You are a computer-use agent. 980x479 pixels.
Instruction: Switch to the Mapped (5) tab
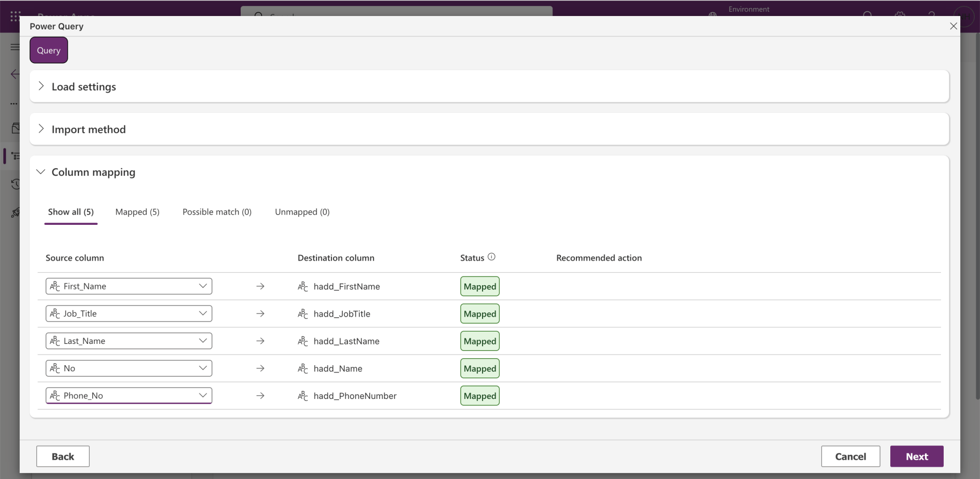[137, 212]
